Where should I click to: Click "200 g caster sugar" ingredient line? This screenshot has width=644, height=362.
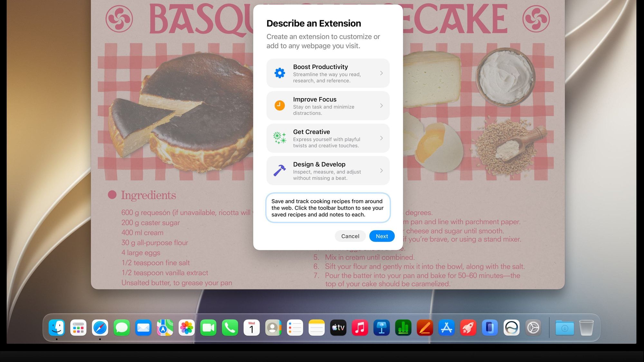click(150, 223)
